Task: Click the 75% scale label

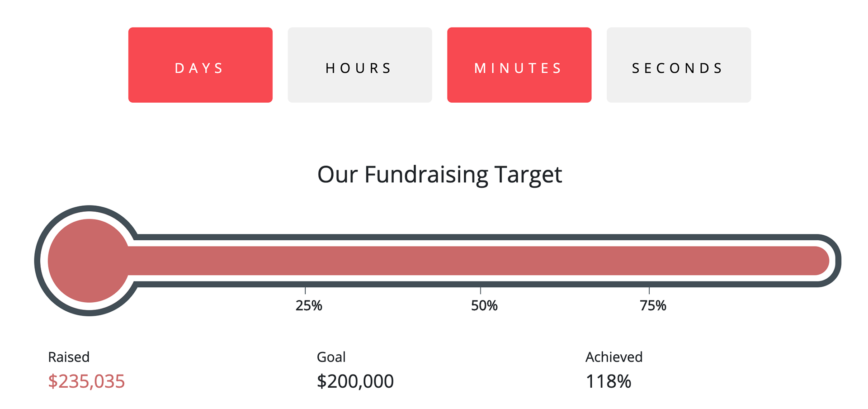Action: tap(653, 306)
